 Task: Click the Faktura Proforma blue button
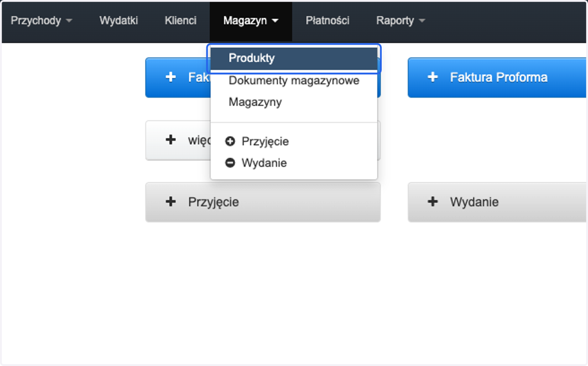497,78
